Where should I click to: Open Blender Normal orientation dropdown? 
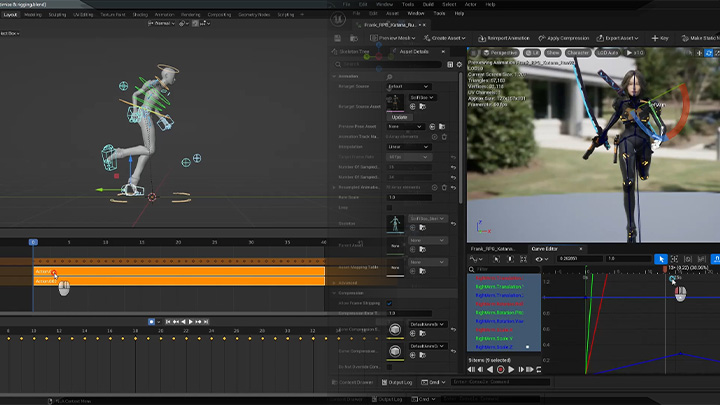[161, 23]
